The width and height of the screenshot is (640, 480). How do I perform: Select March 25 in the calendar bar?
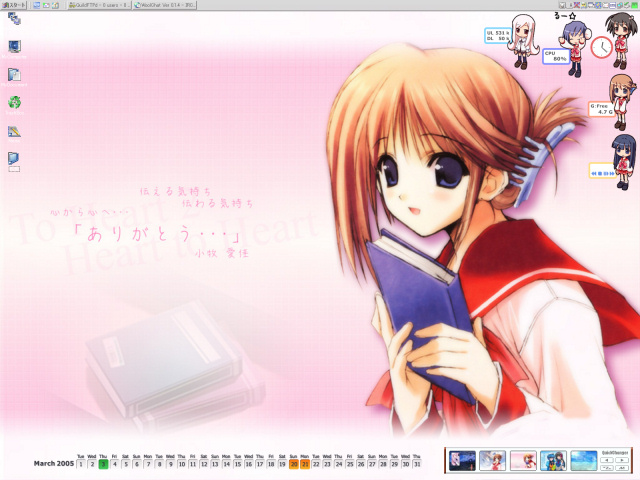click(349, 464)
